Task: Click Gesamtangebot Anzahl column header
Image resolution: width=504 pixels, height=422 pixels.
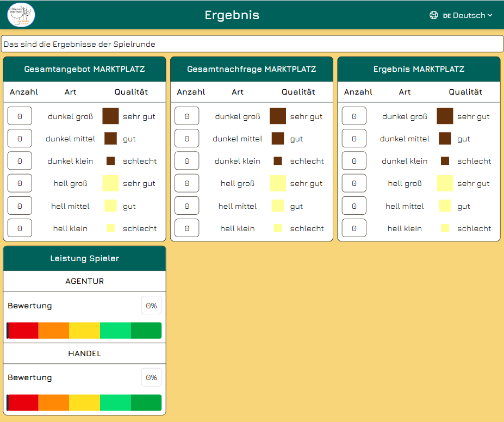Action: (x=24, y=92)
